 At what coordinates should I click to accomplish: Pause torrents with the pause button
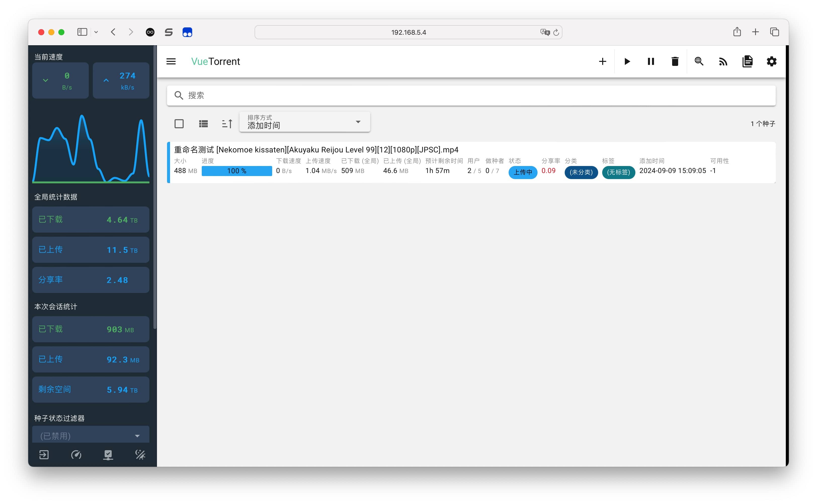coord(651,61)
